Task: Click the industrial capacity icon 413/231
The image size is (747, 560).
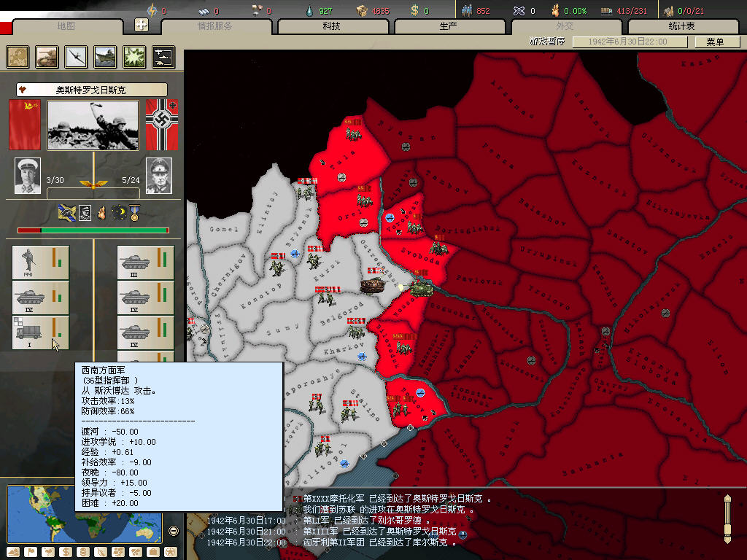Action: pyautogui.click(x=606, y=10)
